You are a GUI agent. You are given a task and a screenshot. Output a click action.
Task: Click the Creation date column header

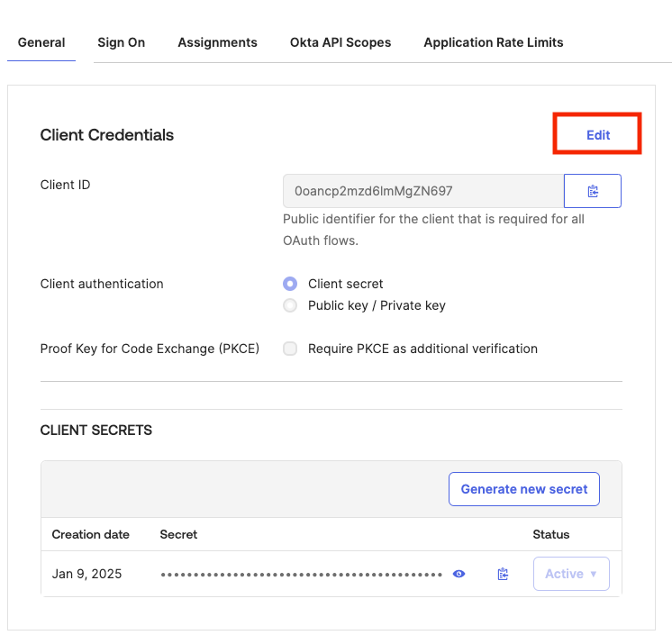click(90, 534)
